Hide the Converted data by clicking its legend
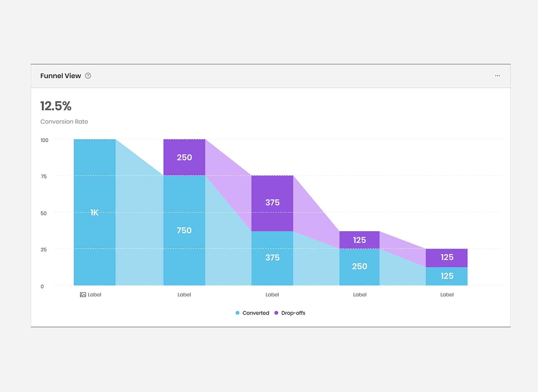 click(x=255, y=313)
